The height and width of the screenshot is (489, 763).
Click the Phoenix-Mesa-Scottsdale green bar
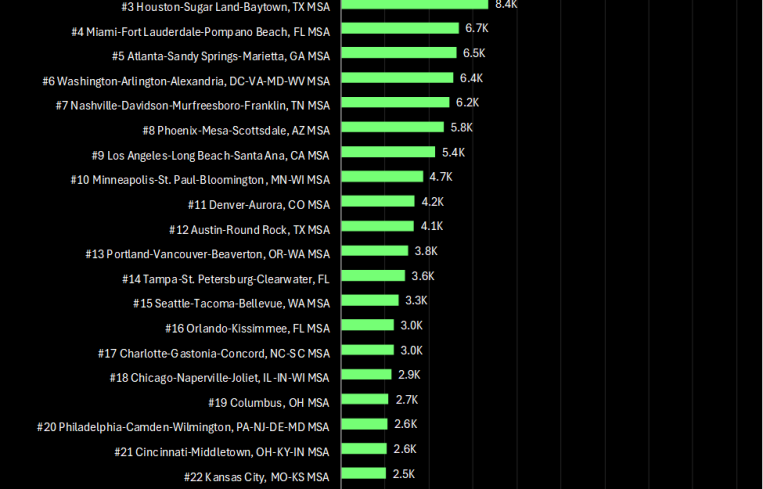(x=392, y=127)
